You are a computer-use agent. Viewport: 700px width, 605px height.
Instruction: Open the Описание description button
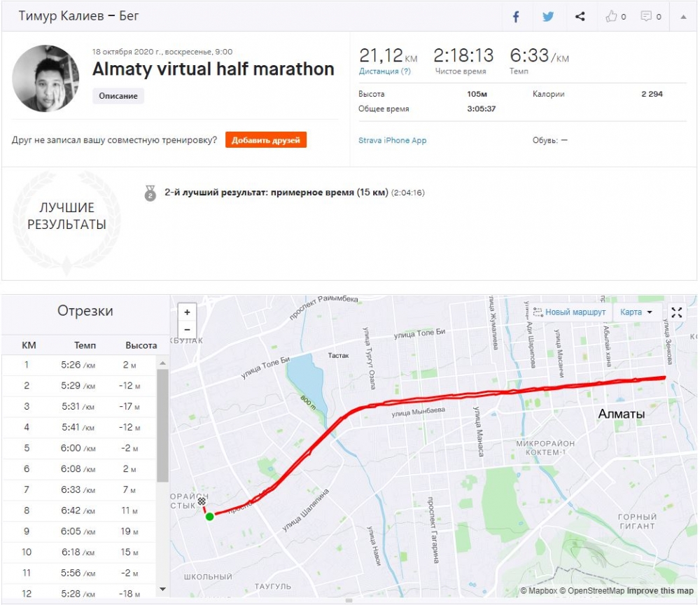(x=118, y=96)
